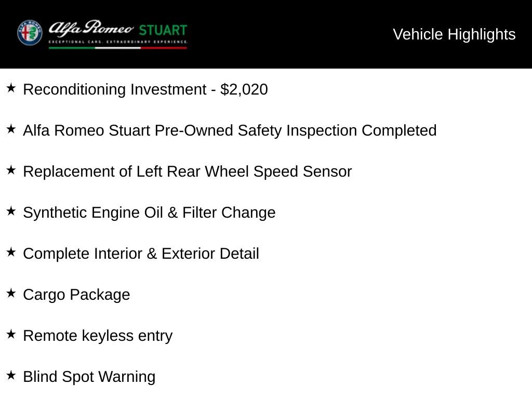532x399 pixels.
Task: Click the star beside Remote keyless entry
Action: 11,334
